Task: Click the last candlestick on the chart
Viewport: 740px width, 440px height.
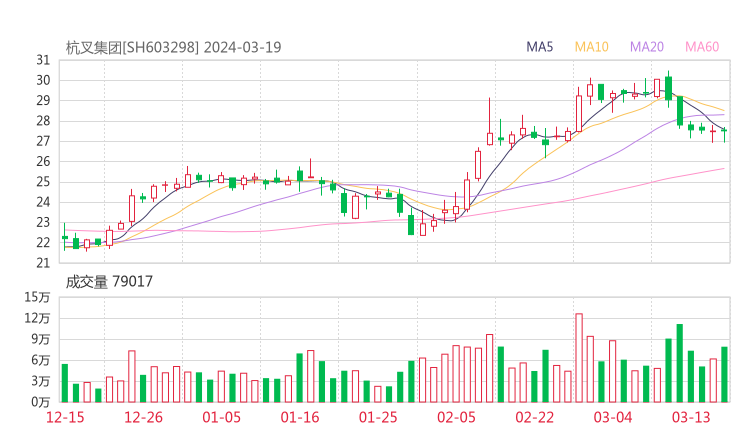Action: 724,135
